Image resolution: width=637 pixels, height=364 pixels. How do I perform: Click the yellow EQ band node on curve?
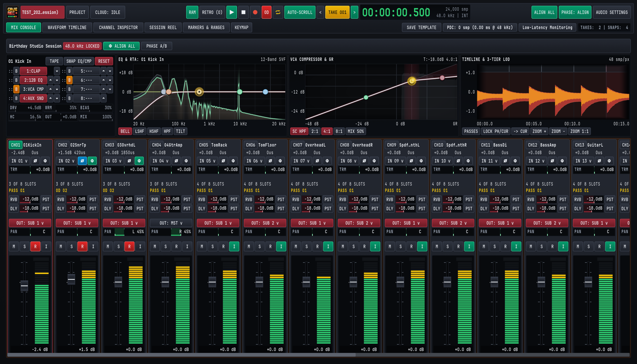pyautogui.click(x=199, y=92)
